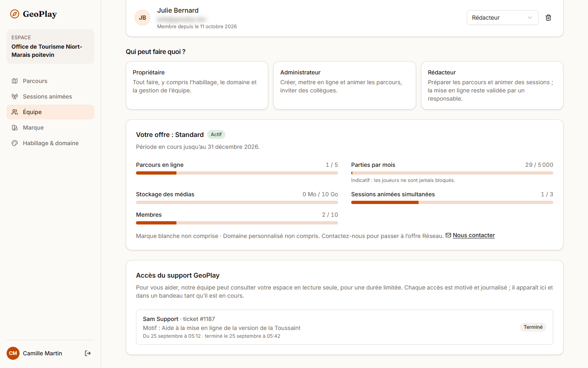This screenshot has width=588, height=368.
Task: Click the Membres usage bar
Action: point(237,223)
